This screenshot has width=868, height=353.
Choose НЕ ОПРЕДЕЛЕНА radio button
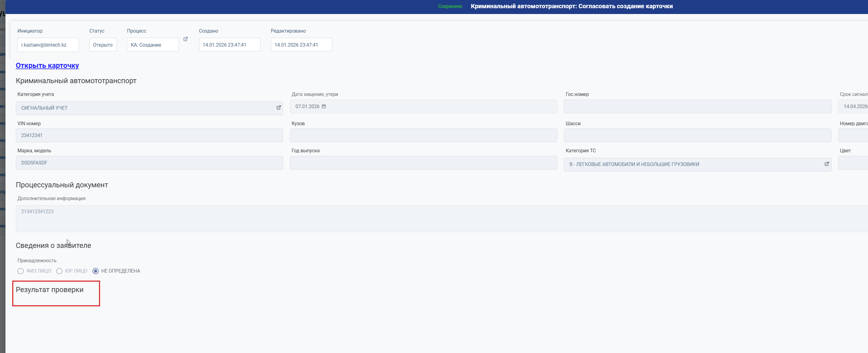click(x=96, y=271)
